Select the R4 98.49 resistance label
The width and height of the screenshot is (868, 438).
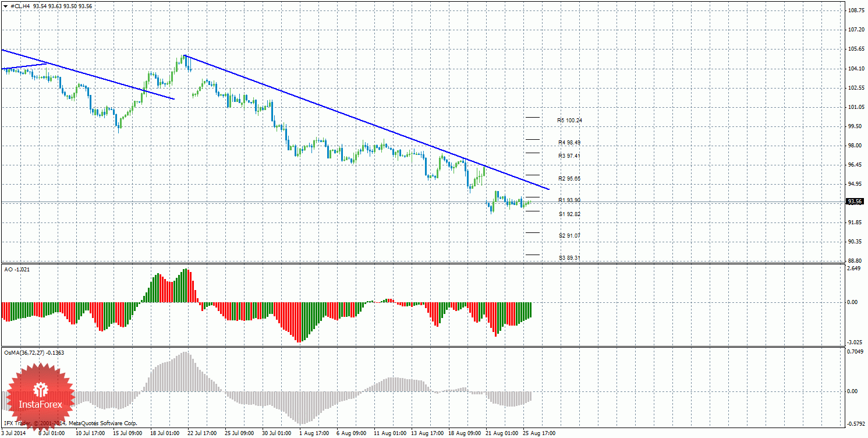point(569,142)
